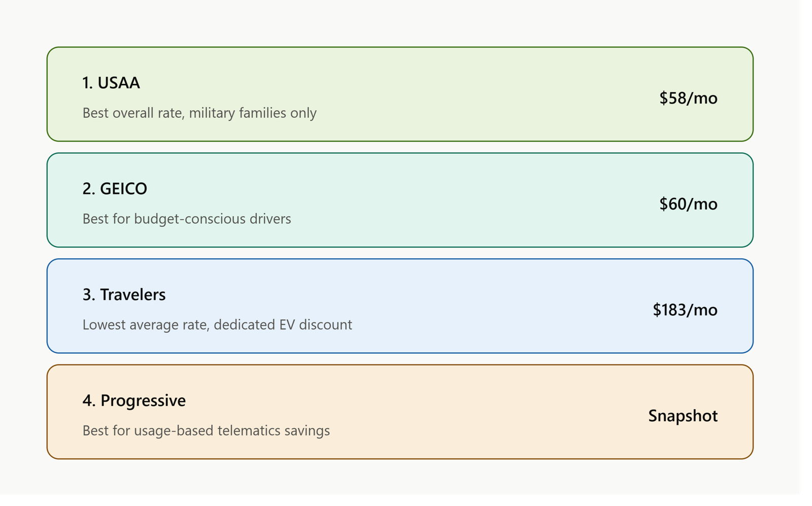
Task: Open the GEICO insurance card
Action: [400, 200]
